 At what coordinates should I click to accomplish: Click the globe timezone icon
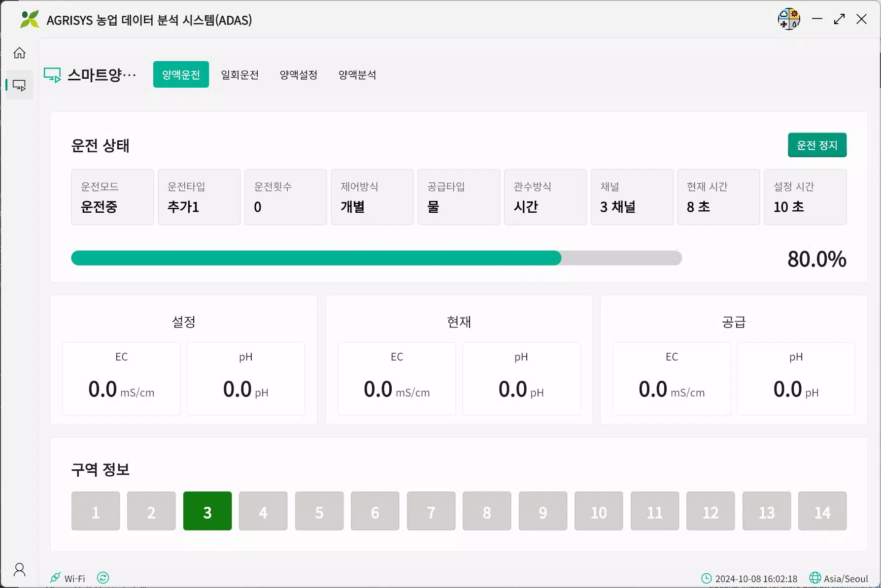(x=815, y=578)
